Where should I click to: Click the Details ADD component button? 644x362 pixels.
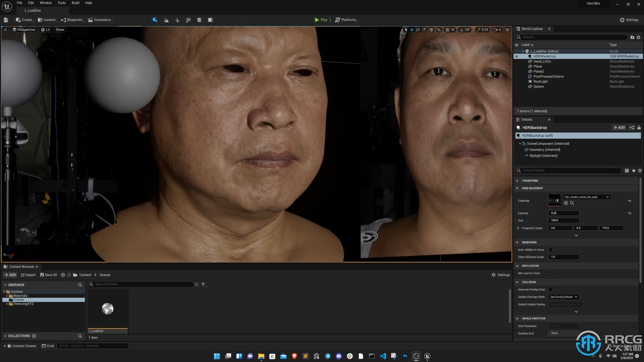click(x=619, y=128)
